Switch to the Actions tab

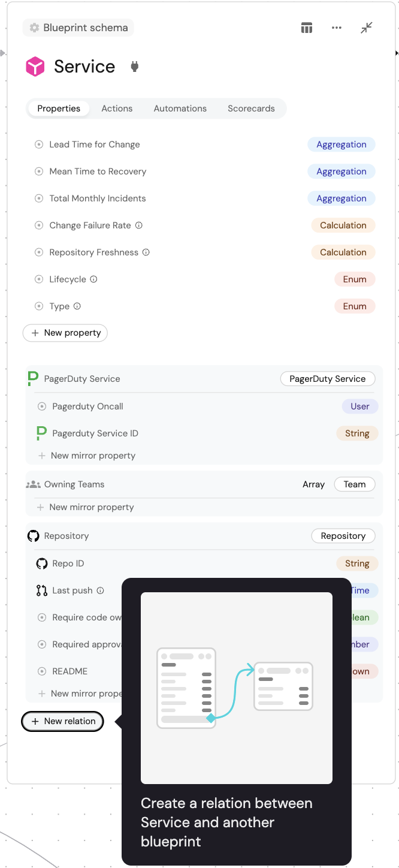tap(117, 108)
